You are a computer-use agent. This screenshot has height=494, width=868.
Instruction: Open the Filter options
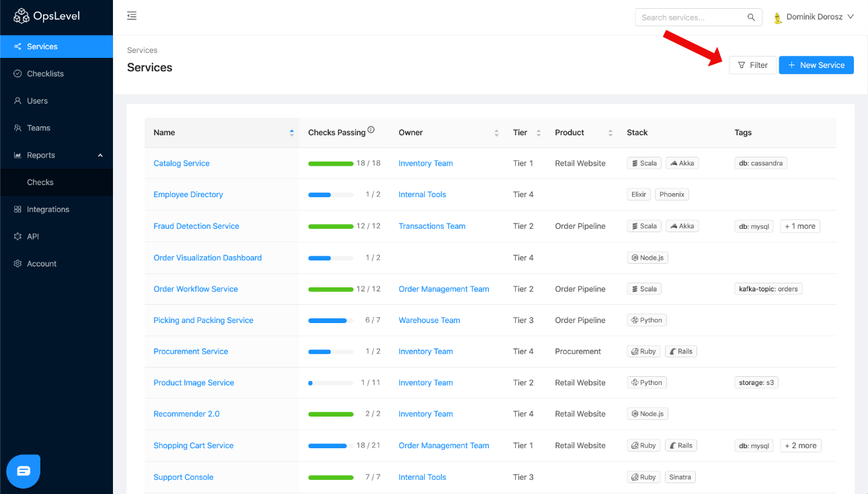(x=752, y=65)
